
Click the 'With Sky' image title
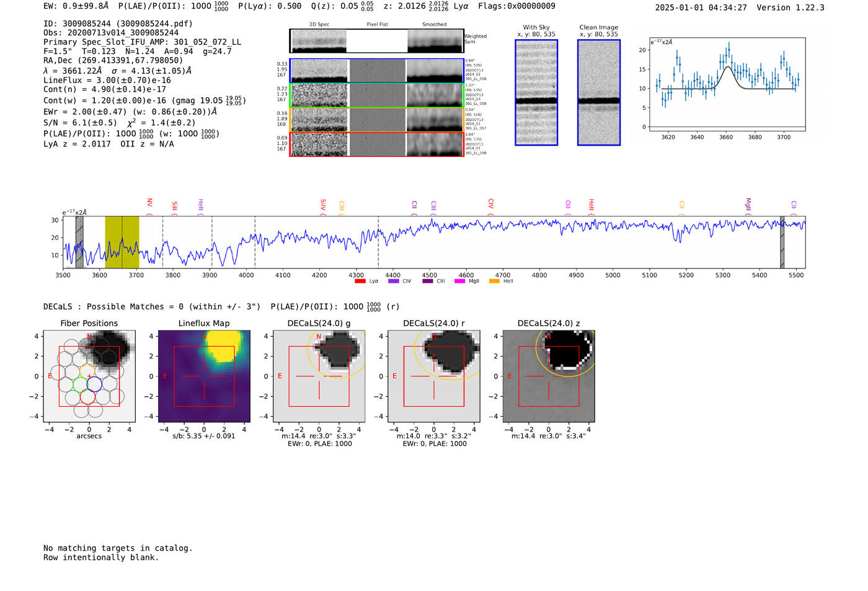point(536,27)
